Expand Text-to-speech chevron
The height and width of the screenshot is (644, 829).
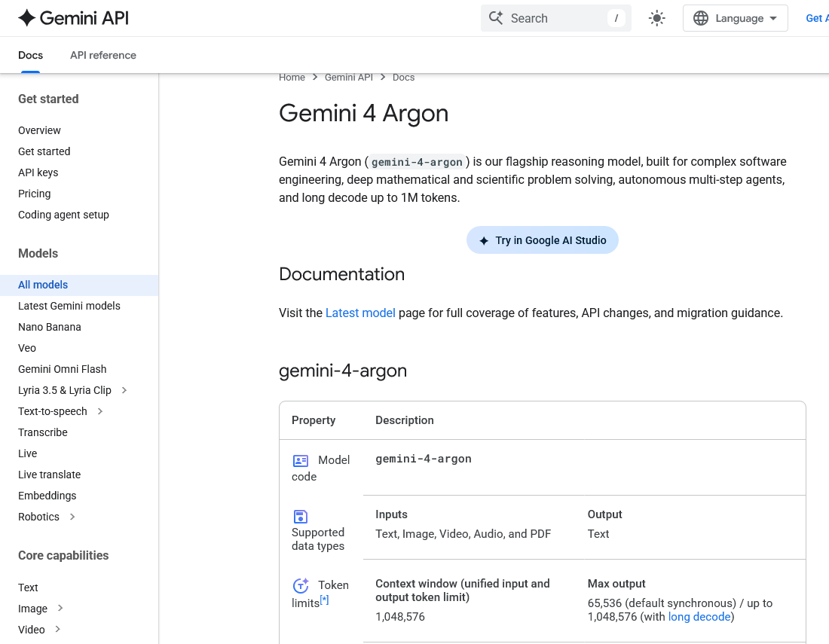click(100, 411)
